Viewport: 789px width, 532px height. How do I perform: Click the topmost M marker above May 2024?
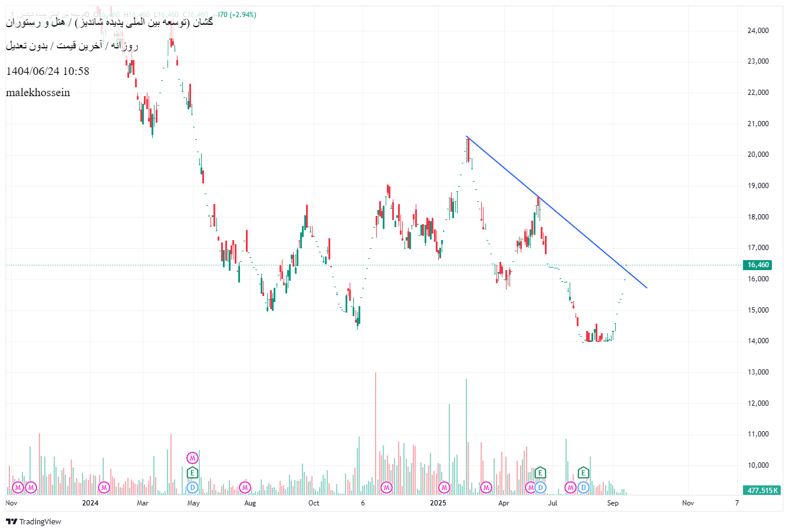[x=192, y=458]
